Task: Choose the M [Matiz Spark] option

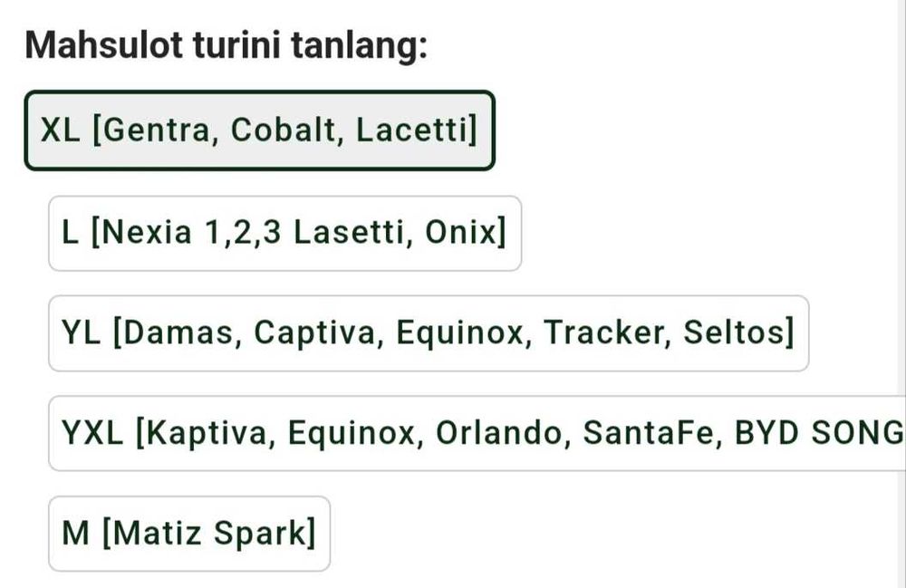Action: pyautogui.click(x=188, y=534)
